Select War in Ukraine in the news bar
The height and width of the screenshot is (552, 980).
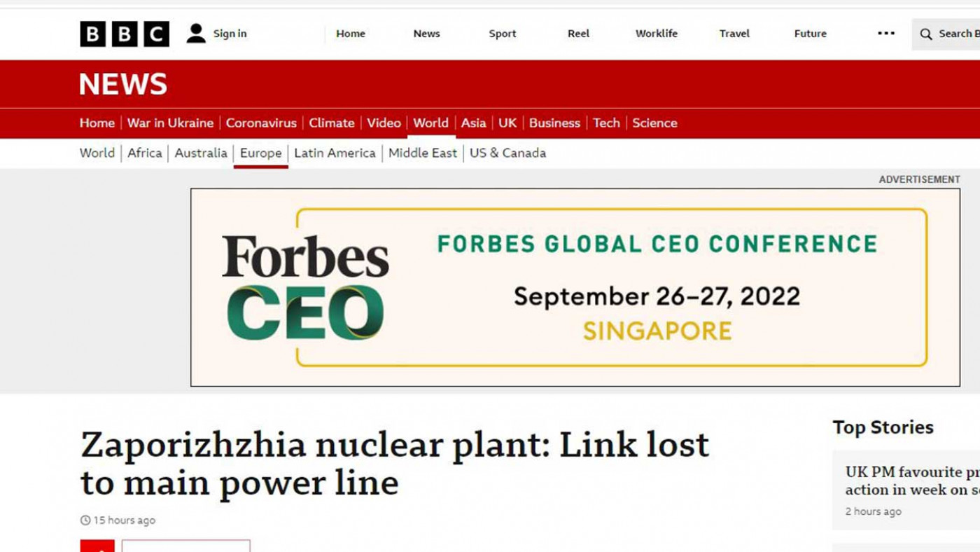point(170,123)
